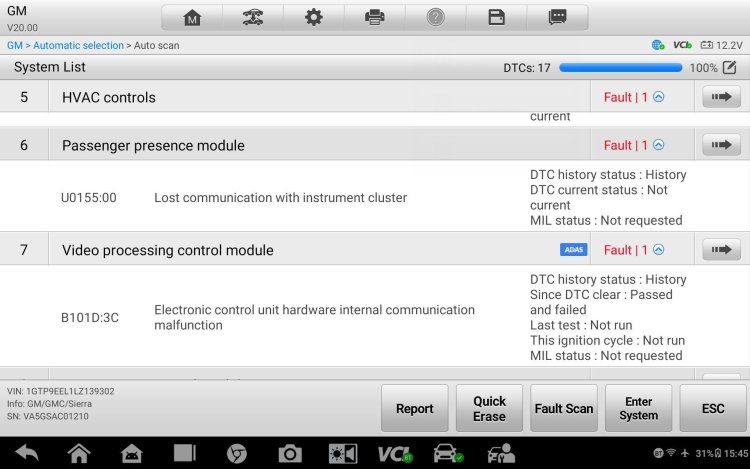Click the vehicle swap icon in toolbar
The height and width of the screenshot is (469, 750).
(253, 18)
